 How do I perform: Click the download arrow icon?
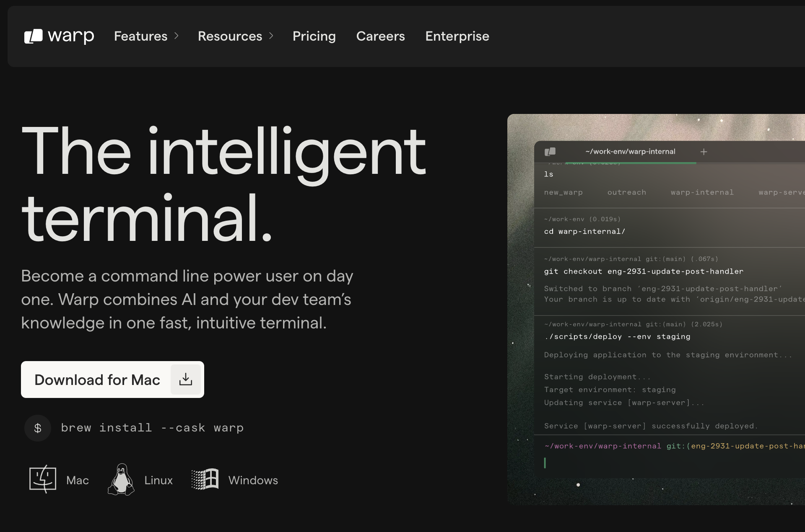186,380
